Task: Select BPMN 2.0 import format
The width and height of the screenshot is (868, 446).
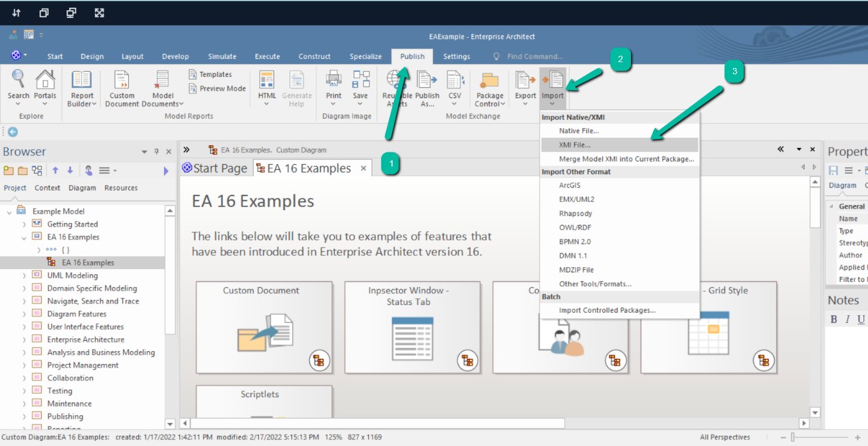Action: (x=620, y=242)
